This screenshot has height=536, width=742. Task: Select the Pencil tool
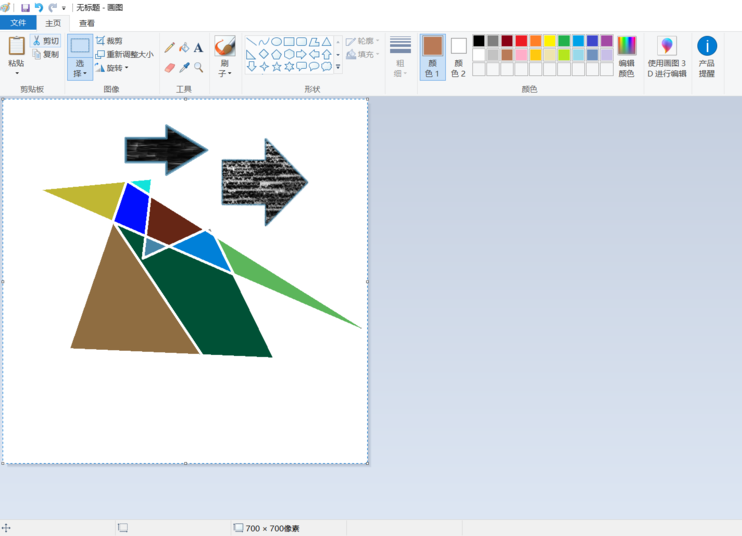(169, 47)
